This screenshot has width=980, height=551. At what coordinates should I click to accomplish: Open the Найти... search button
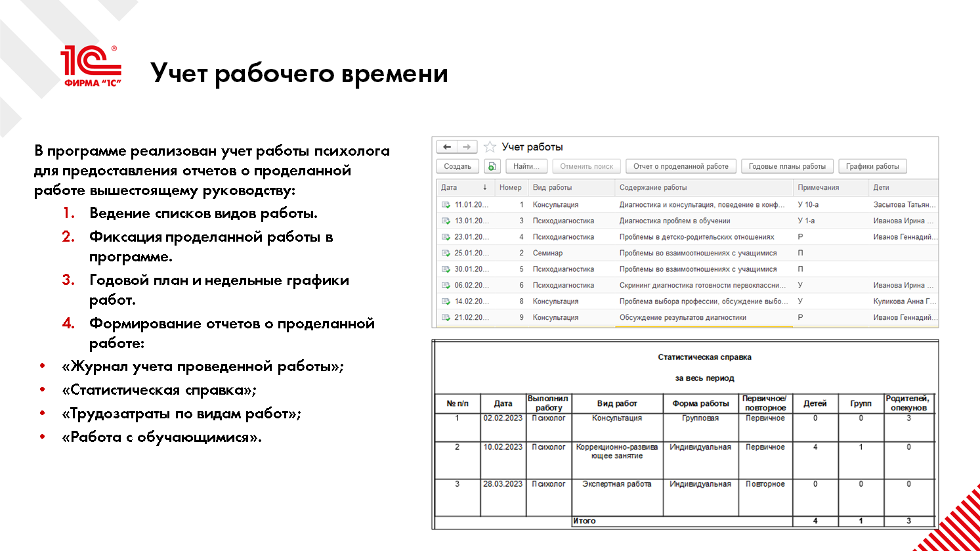(526, 166)
